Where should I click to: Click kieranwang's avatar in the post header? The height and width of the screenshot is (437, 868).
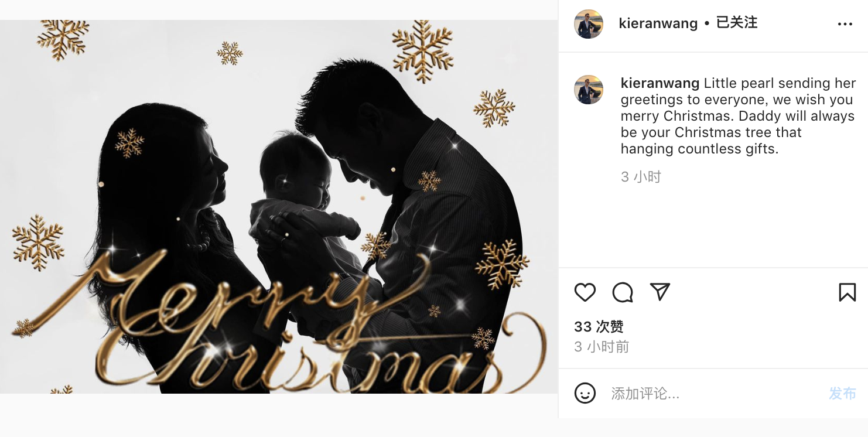click(589, 24)
